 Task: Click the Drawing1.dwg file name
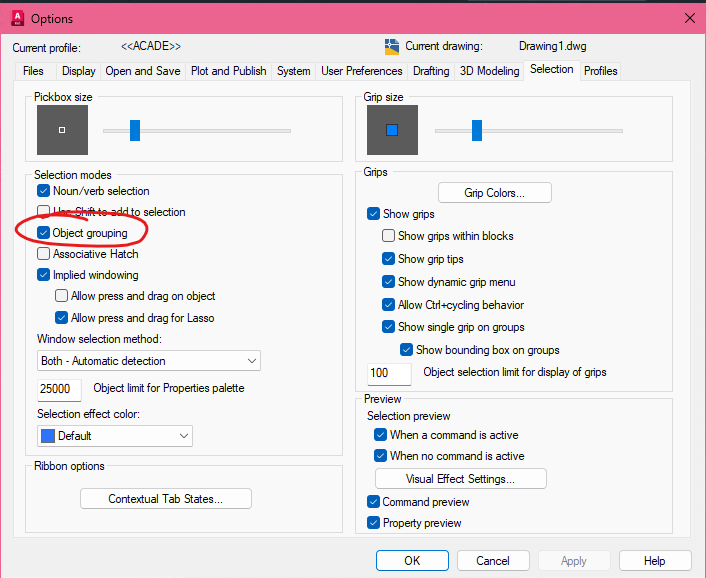click(x=552, y=46)
